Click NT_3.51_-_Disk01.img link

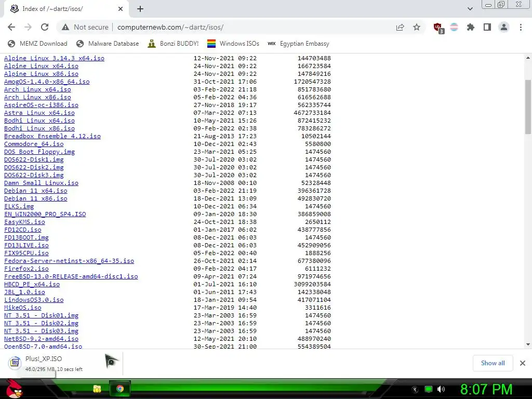(41, 315)
